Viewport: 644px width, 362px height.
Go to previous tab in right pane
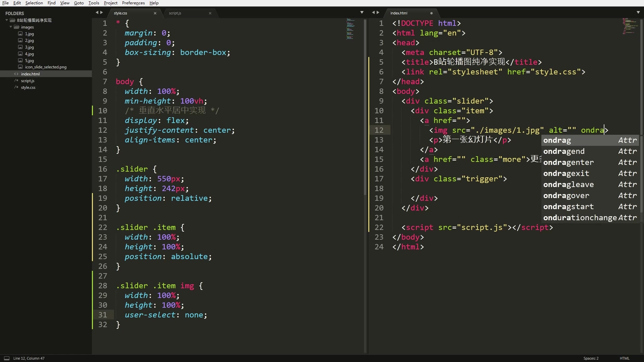click(x=373, y=12)
